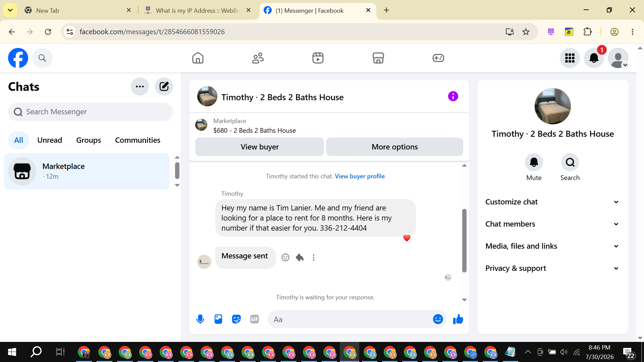Go to the Home feed icon
Viewport: 644px width, 362px height.
point(198,58)
